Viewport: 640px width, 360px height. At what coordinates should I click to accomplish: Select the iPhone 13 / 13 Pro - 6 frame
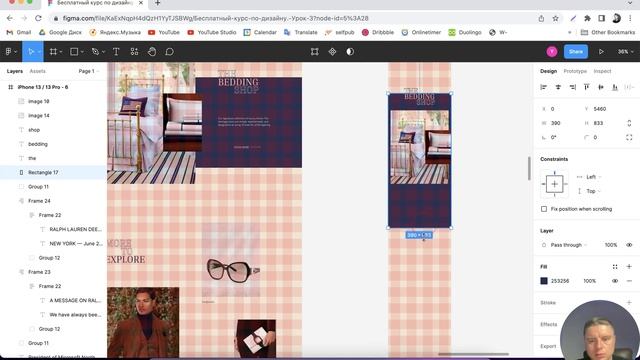pyautogui.click(x=53, y=87)
